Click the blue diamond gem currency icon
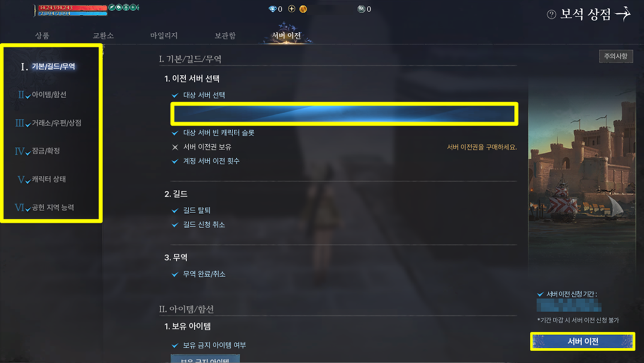 [x=273, y=9]
